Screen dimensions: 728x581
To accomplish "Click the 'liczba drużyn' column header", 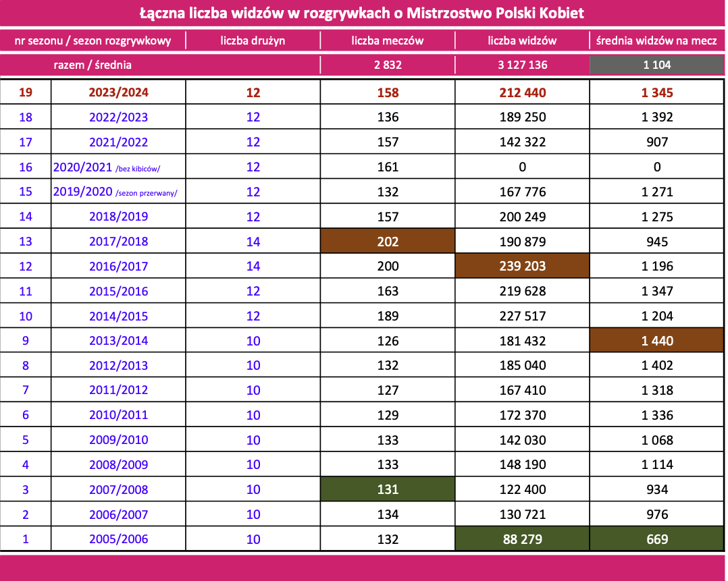I will point(253,40).
